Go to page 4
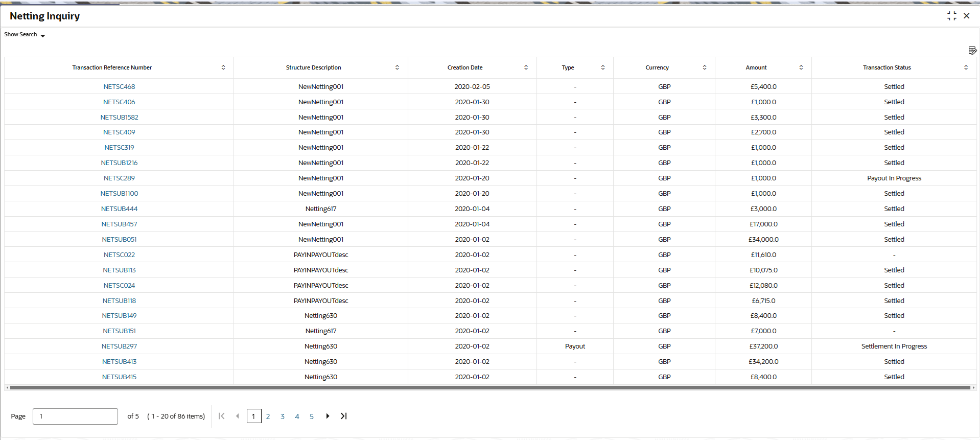 pos(297,416)
